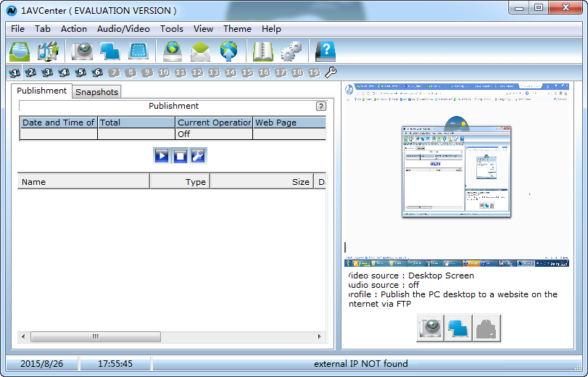Sort file list by Name column

[83, 181]
